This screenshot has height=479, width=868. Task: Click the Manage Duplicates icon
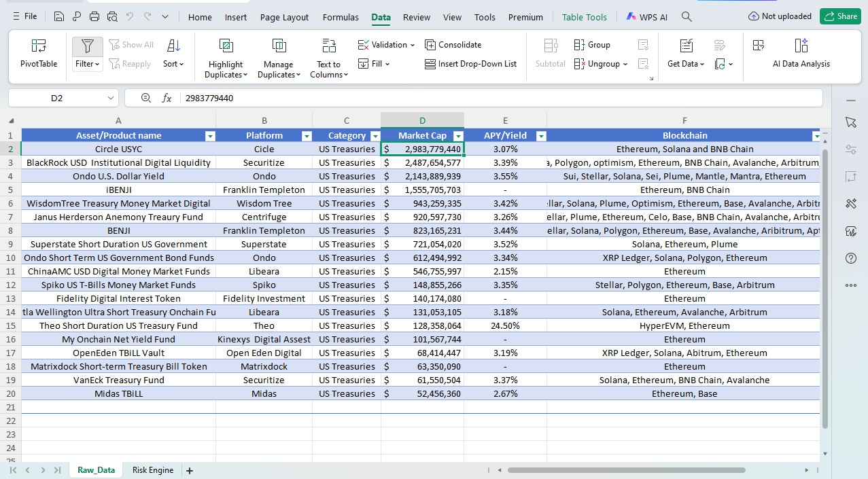tap(279, 46)
